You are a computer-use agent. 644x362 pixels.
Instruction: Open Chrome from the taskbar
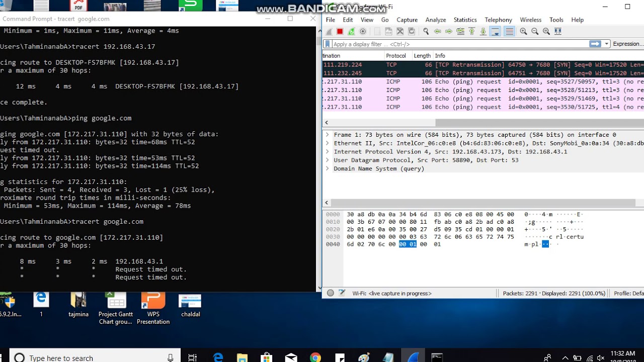pyautogui.click(x=315, y=357)
